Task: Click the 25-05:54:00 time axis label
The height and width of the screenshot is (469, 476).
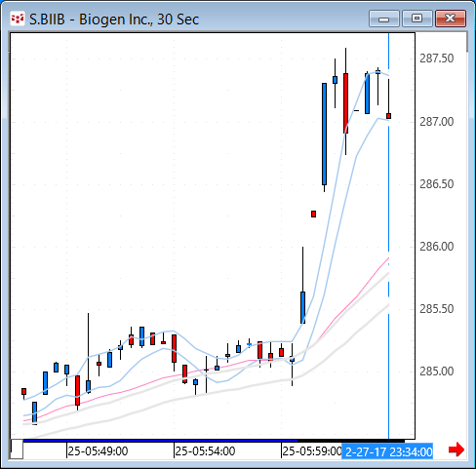Action: pyautogui.click(x=205, y=451)
